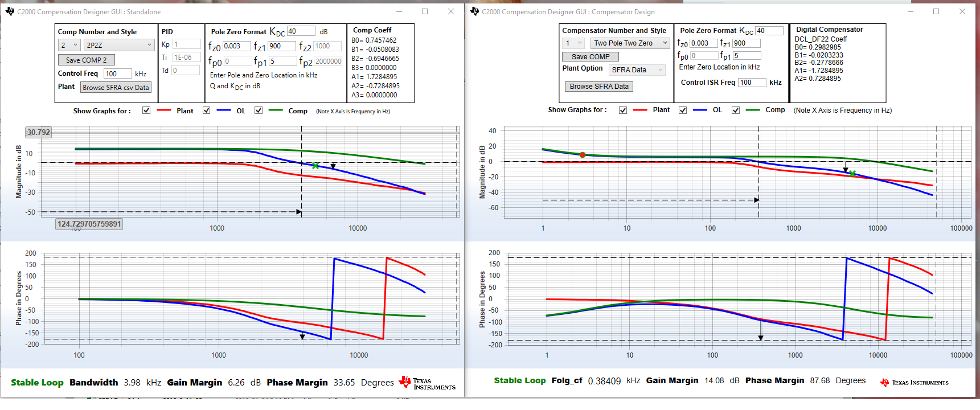Click Texas Instruments logo in Compensator Design footer
This screenshot has height=410, width=980.
pos(914,382)
